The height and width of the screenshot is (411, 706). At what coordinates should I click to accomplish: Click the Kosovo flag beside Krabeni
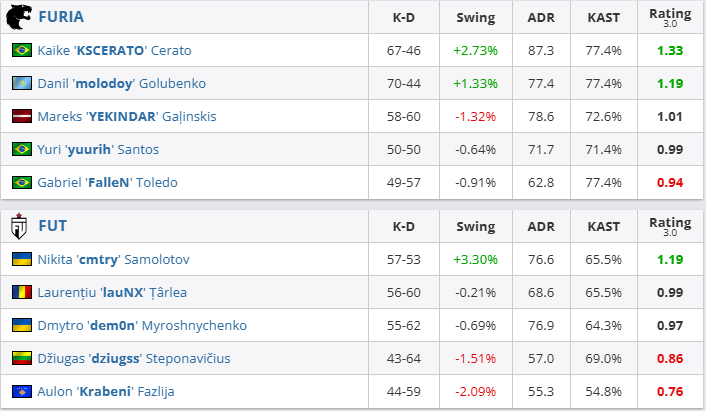tap(21, 391)
